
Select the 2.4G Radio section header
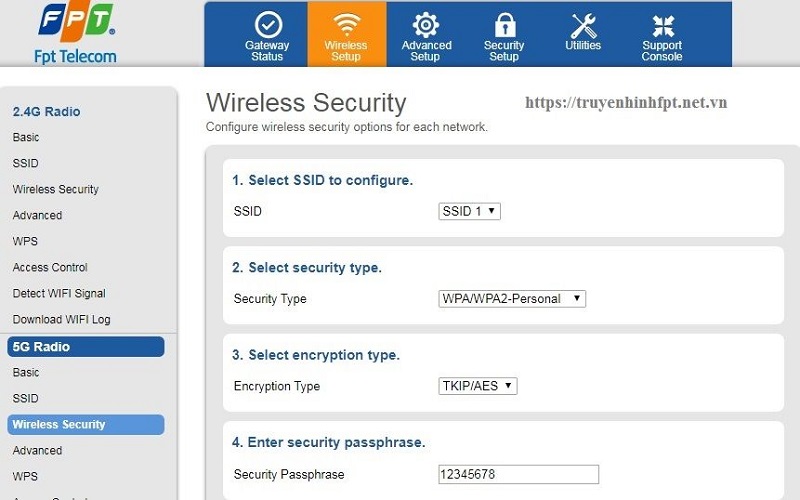[46, 112]
